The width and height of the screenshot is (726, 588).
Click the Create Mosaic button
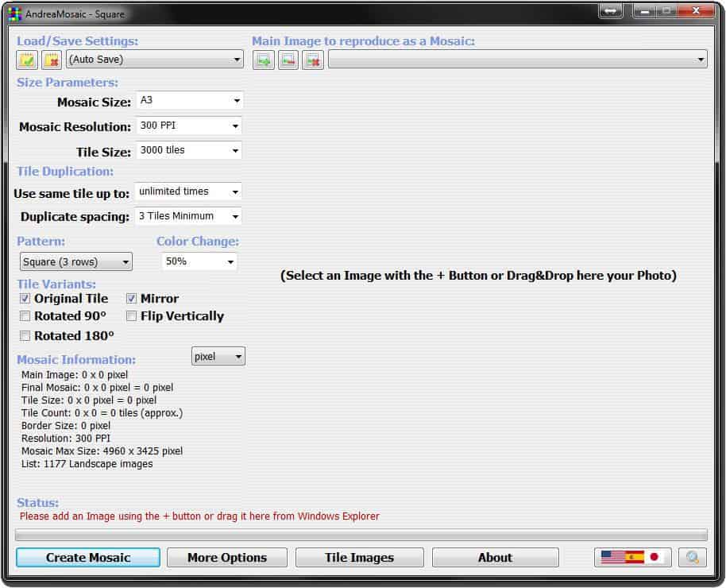88,558
